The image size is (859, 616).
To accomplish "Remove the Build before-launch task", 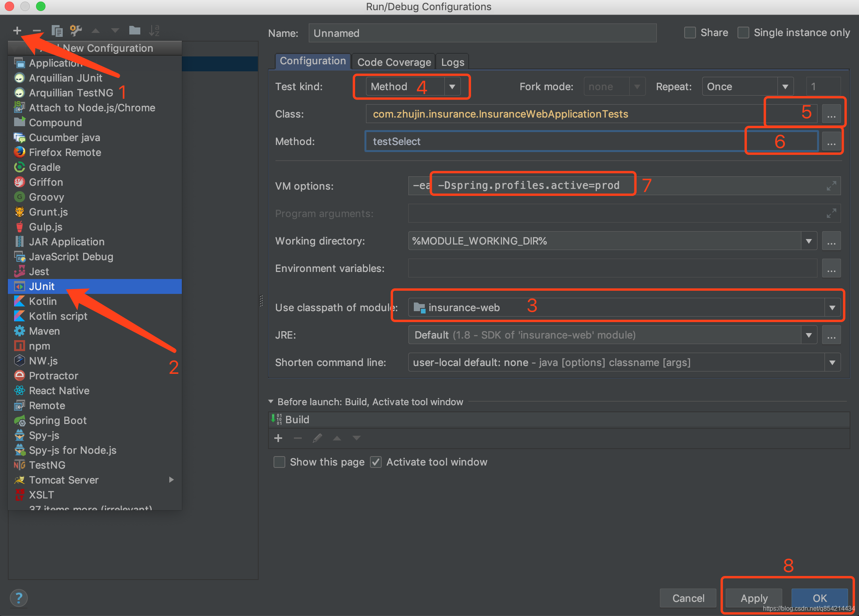I will tap(297, 438).
